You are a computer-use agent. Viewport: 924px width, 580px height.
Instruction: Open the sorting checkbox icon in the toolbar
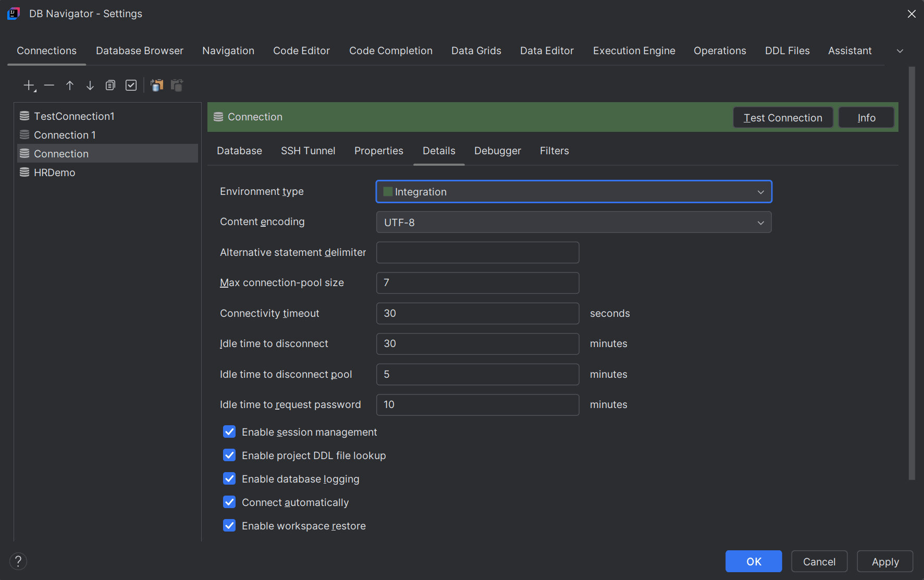131,85
